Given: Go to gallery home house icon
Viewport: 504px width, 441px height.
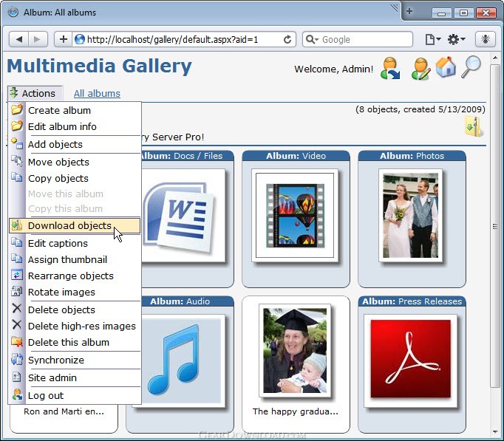Looking at the screenshot, I should 446,66.
